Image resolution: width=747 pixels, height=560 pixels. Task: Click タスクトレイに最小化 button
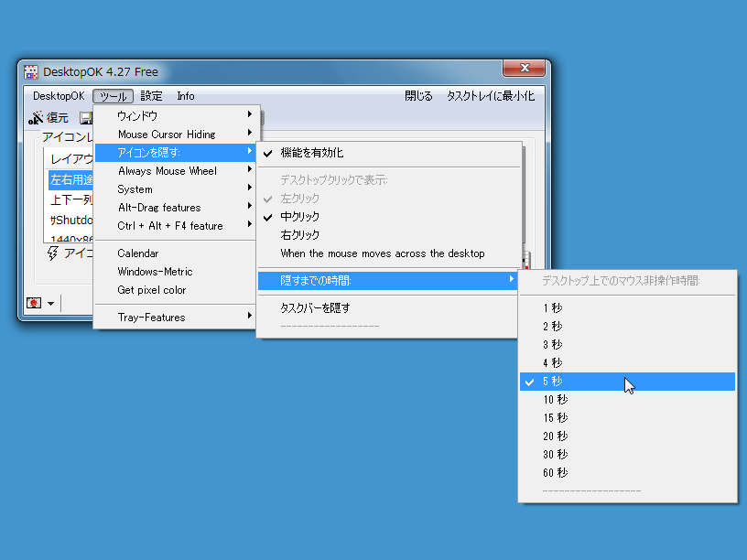pos(491,96)
